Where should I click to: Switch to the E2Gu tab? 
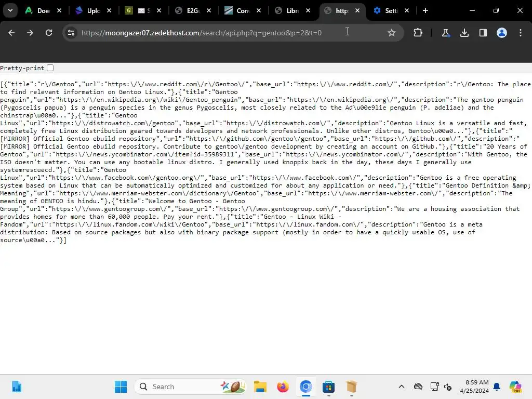click(187, 10)
